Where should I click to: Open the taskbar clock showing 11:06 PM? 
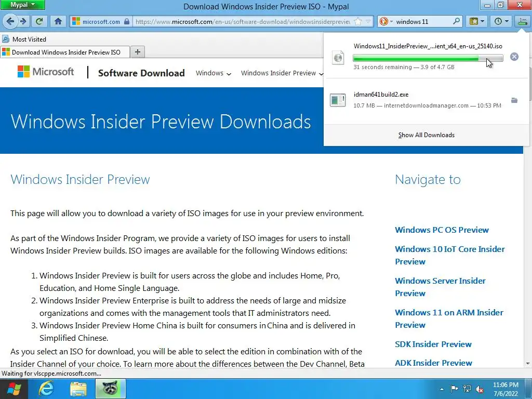506,389
